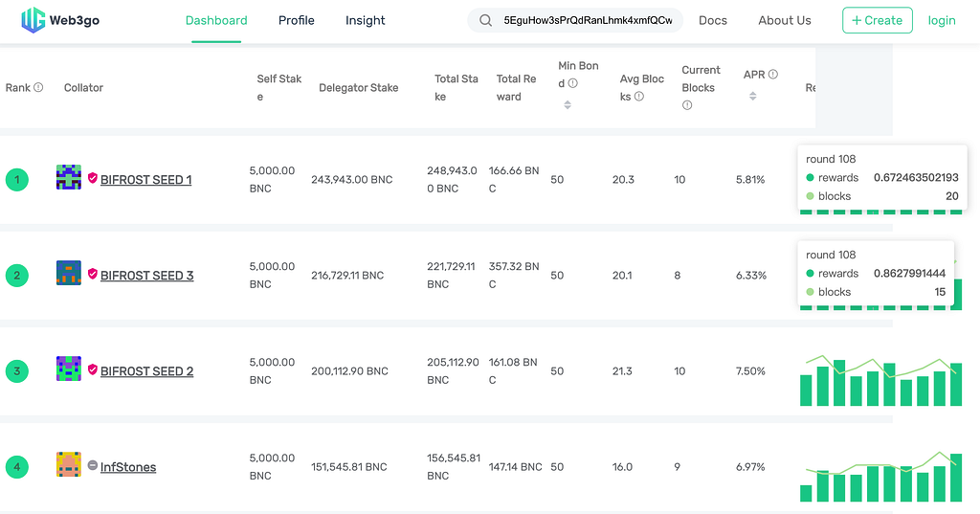Open the About Us page

tap(785, 21)
